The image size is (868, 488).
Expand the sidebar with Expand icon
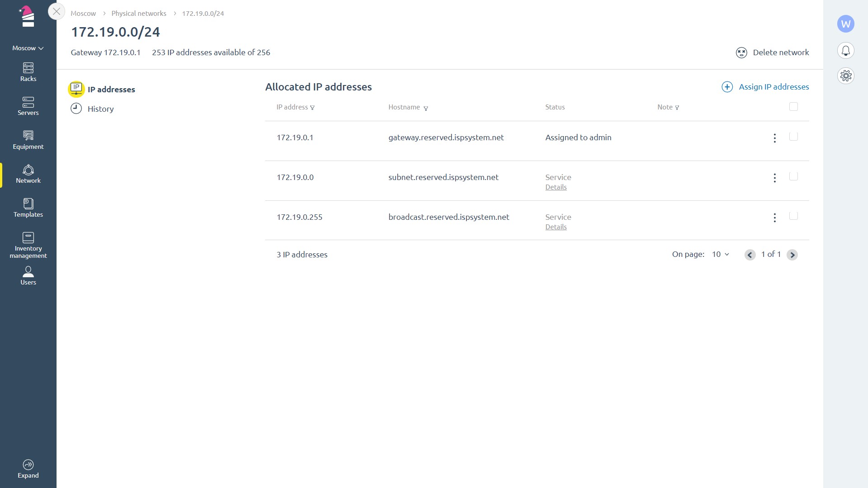point(28,469)
